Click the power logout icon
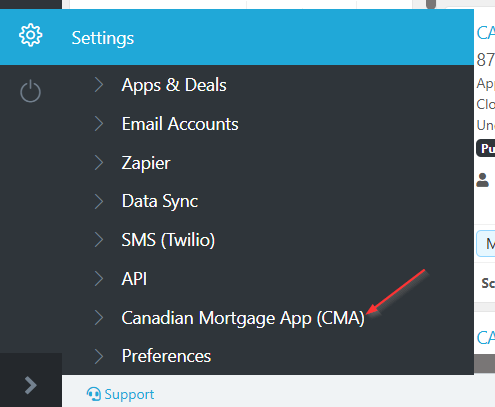The height and width of the screenshot is (407, 495). tap(30, 91)
